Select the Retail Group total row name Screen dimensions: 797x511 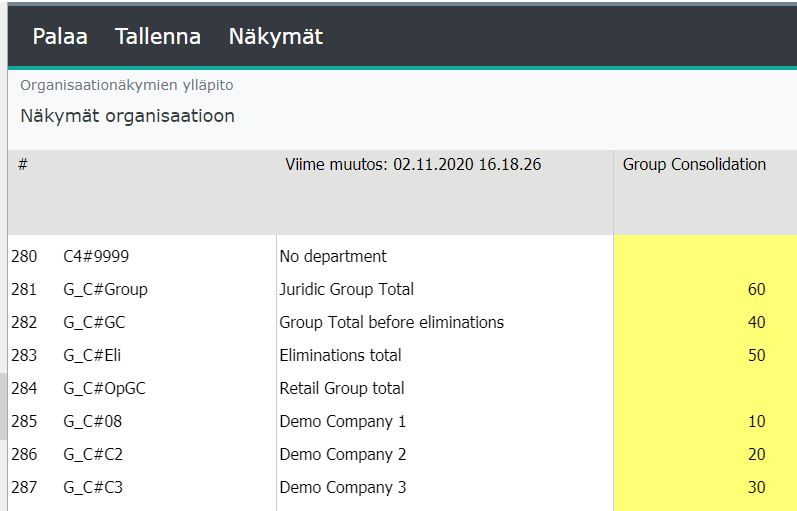(x=342, y=389)
